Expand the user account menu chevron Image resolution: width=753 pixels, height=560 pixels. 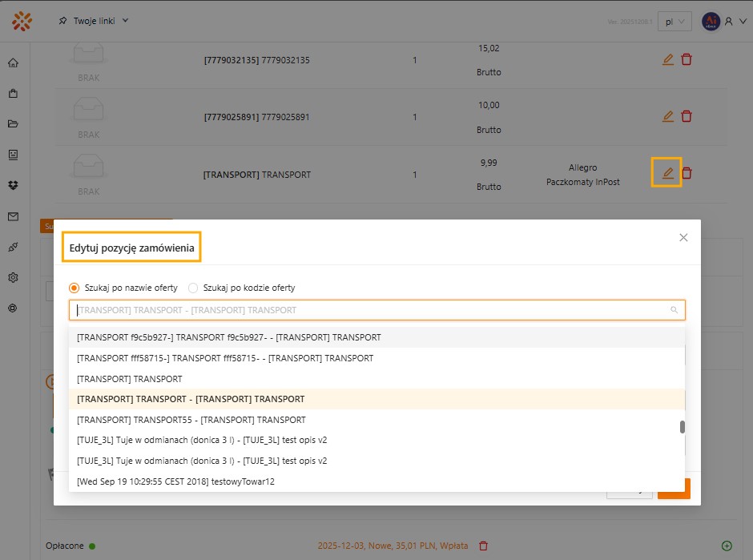click(742, 22)
